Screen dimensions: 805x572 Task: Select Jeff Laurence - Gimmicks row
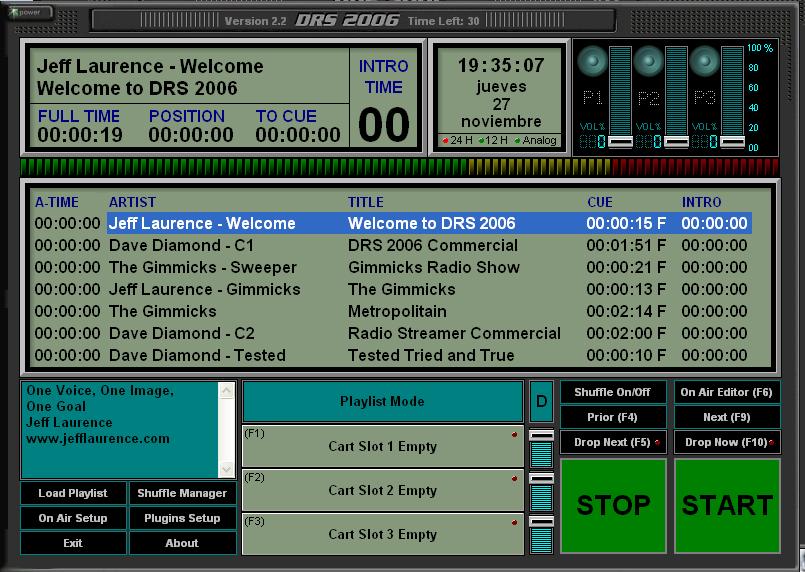tap(393, 290)
